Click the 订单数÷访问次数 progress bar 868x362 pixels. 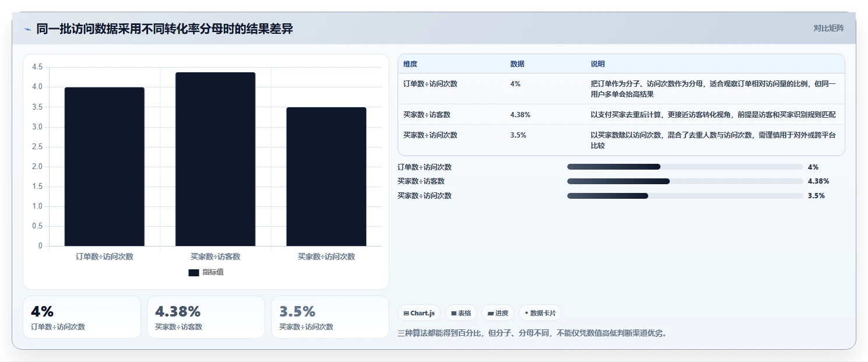click(x=685, y=167)
